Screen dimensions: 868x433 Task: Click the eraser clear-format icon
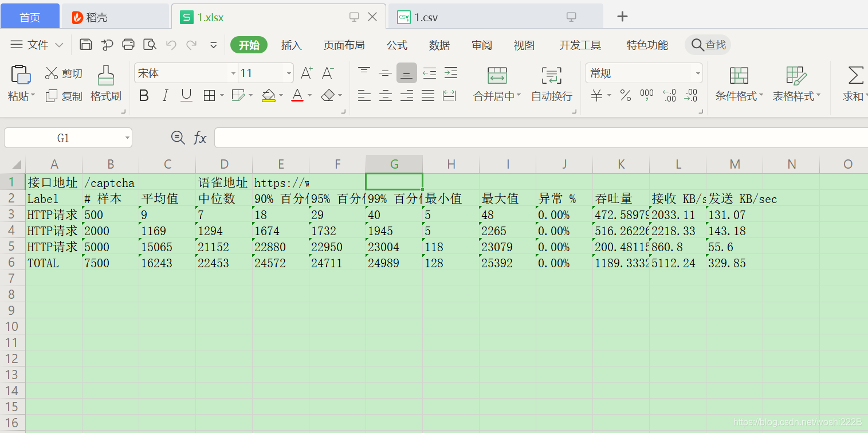point(328,95)
